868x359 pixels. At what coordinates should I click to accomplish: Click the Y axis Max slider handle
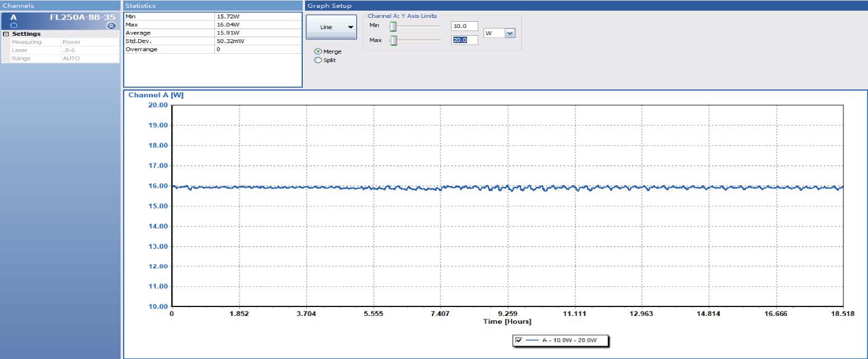click(x=393, y=40)
